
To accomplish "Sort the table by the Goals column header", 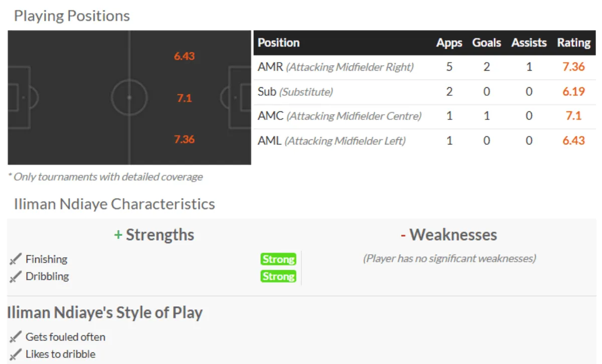I will (x=486, y=43).
